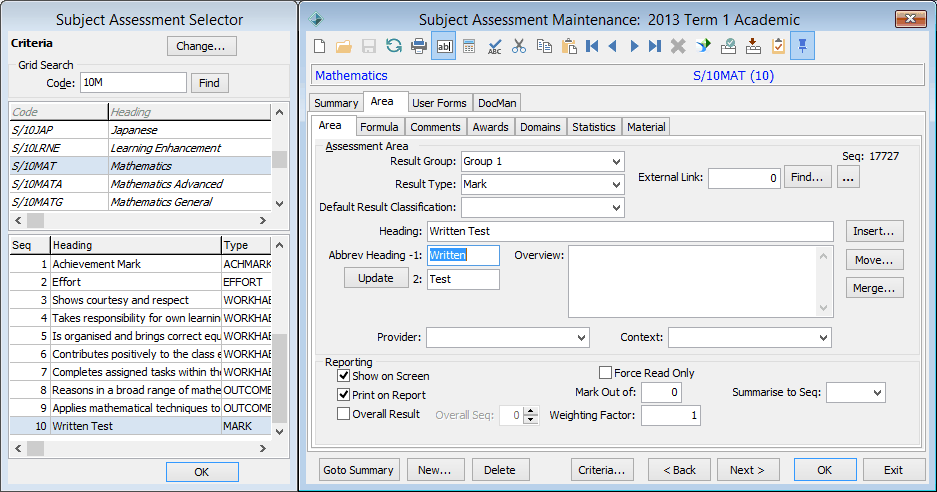
Task: Select the S/10MATA Mathematics Advanced row
Action: click(x=140, y=184)
